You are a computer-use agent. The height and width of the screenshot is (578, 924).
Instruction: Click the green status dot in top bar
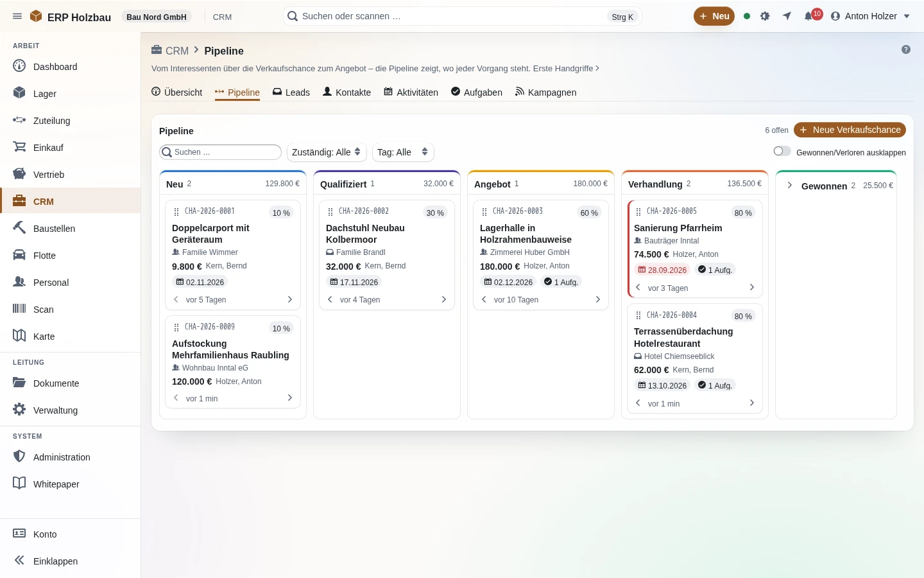(747, 16)
